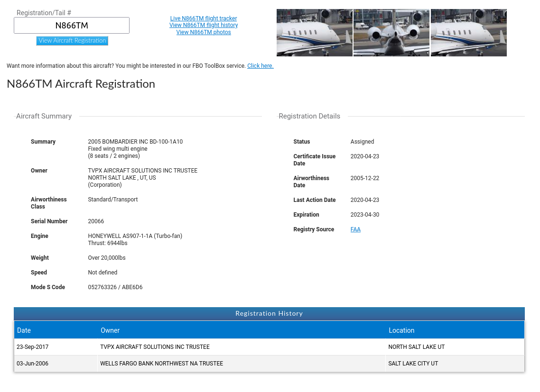The width and height of the screenshot is (540, 392).
Task: Click TVPX AIRCRAFT SOLUTIONS INC TRUSTEE in history table
Action: (x=155, y=347)
